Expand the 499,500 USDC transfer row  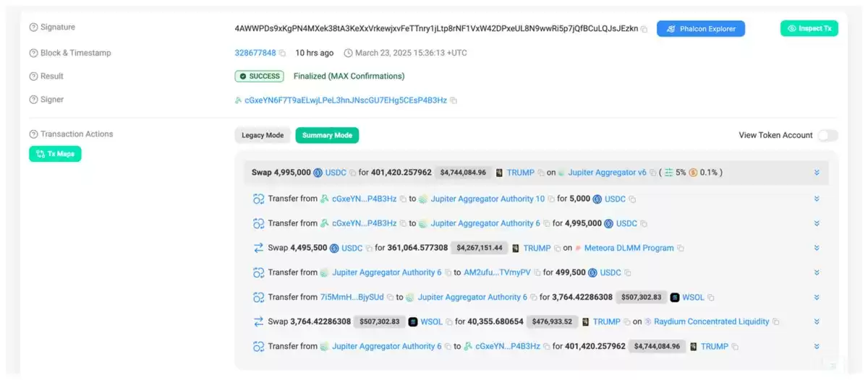(817, 272)
